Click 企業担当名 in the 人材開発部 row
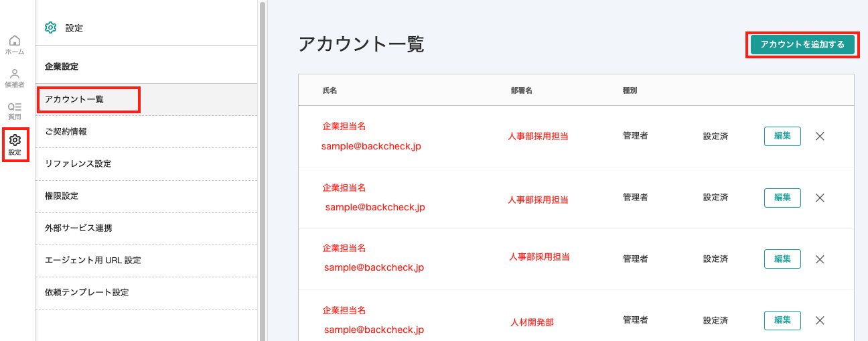 pyautogui.click(x=344, y=311)
